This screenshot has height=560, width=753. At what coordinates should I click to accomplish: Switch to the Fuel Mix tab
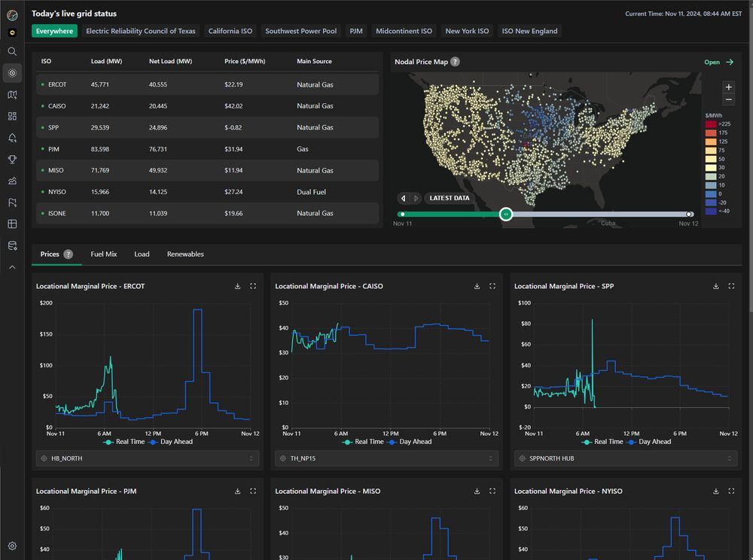(x=104, y=254)
